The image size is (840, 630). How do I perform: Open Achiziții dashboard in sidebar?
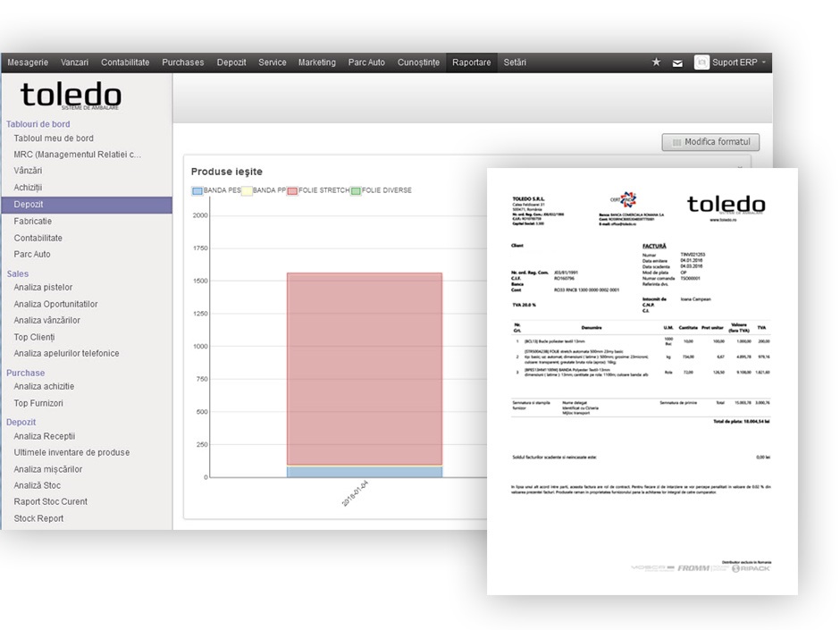pos(28,188)
